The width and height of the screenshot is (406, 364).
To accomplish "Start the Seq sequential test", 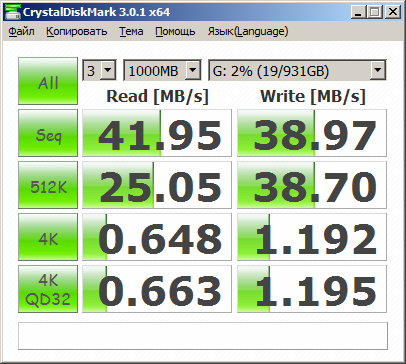I will click(x=48, y=133).
